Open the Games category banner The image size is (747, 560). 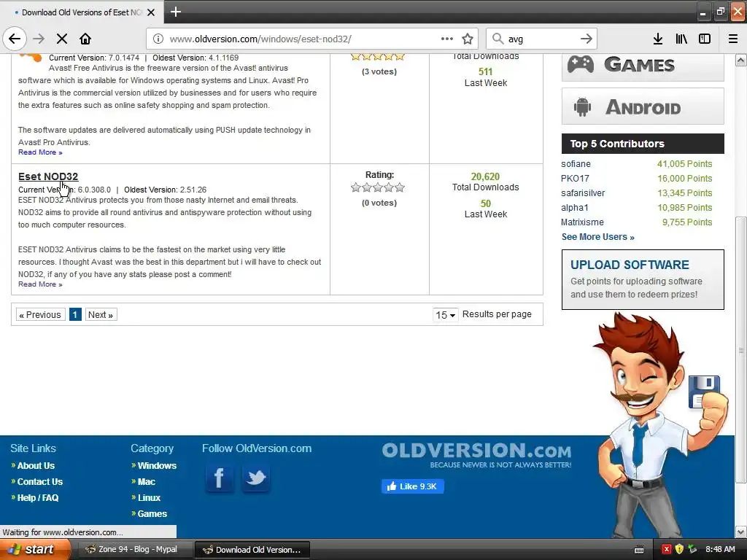point(643,66)
